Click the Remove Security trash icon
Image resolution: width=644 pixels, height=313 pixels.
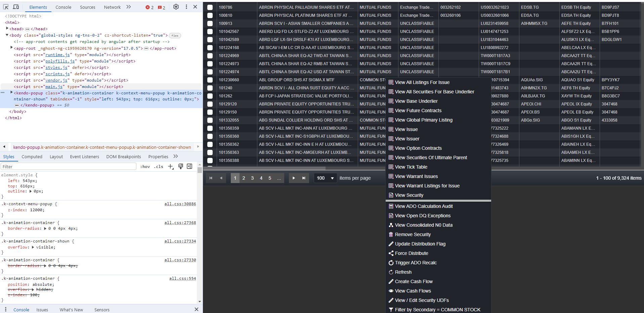(391, 234)
